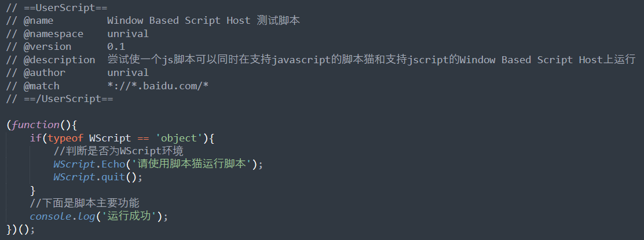Click the WScript.Echo method call
Image resolution: width=644 pixels, height=240 pixels.
click(x=89, y=164)
